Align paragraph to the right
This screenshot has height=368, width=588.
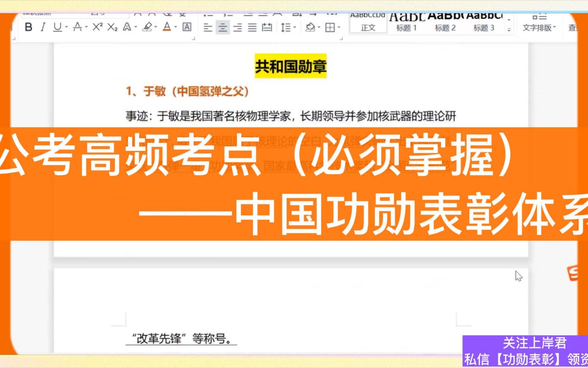click(x=238, y=27)
